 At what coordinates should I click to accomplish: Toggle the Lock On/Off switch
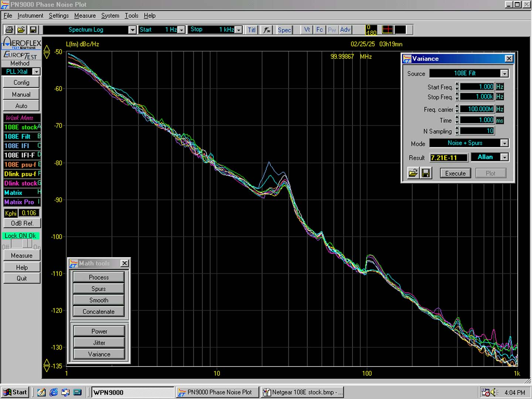click(22, 244)
